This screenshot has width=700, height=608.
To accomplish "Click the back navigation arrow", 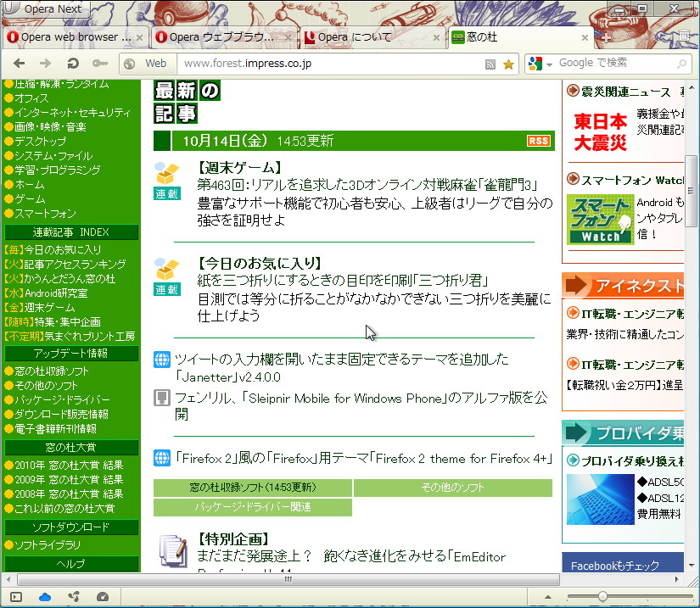I will pyautogui.click(x=19, y=64).
